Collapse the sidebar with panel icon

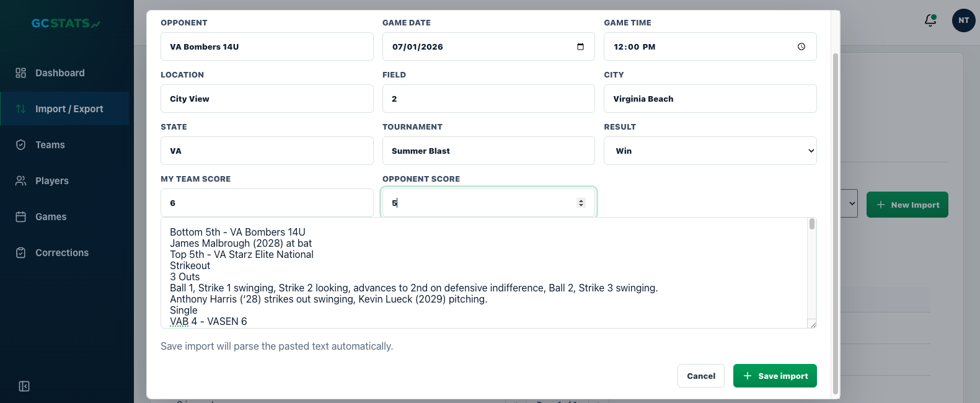point(24,387)
